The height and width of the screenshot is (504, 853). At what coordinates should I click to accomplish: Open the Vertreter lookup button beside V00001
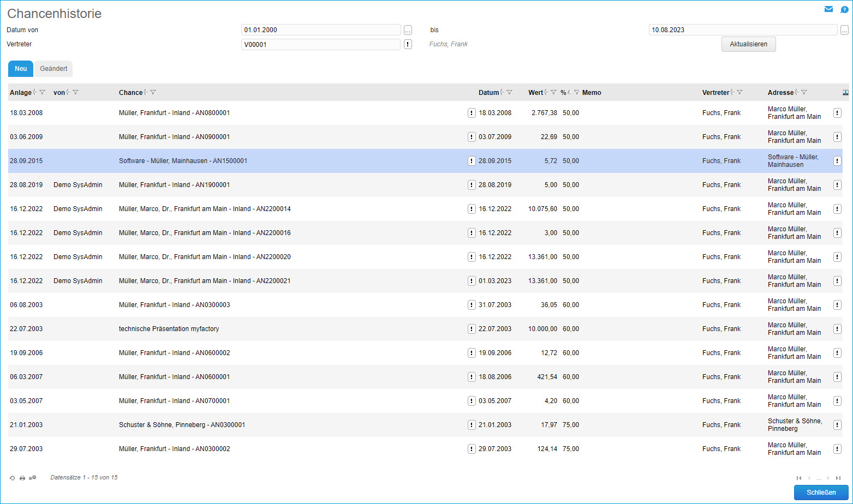[408, 44]
